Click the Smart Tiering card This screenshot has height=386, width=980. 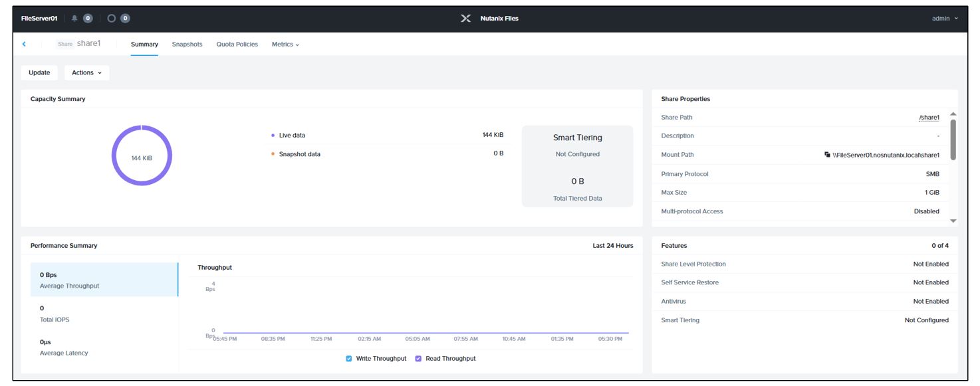[x=577, y=166]
